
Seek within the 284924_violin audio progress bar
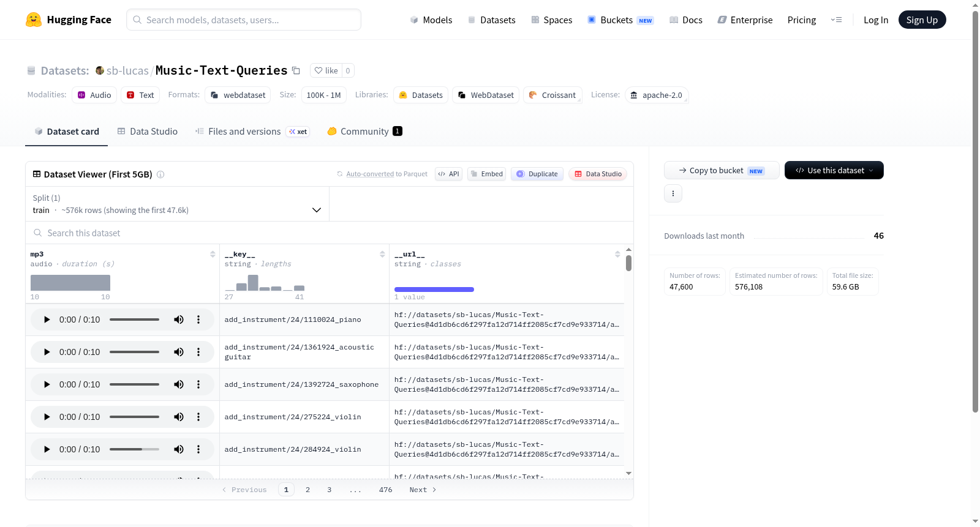(134, 449)
